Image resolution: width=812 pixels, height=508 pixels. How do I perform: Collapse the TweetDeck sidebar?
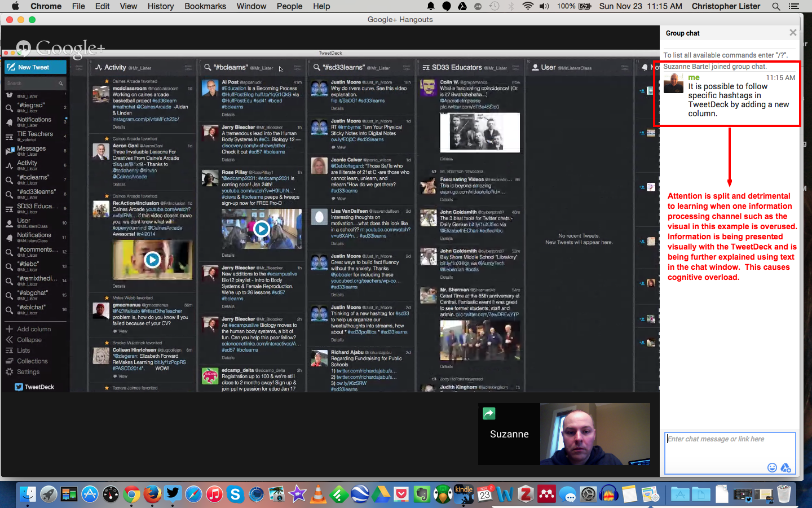point(24,340)
